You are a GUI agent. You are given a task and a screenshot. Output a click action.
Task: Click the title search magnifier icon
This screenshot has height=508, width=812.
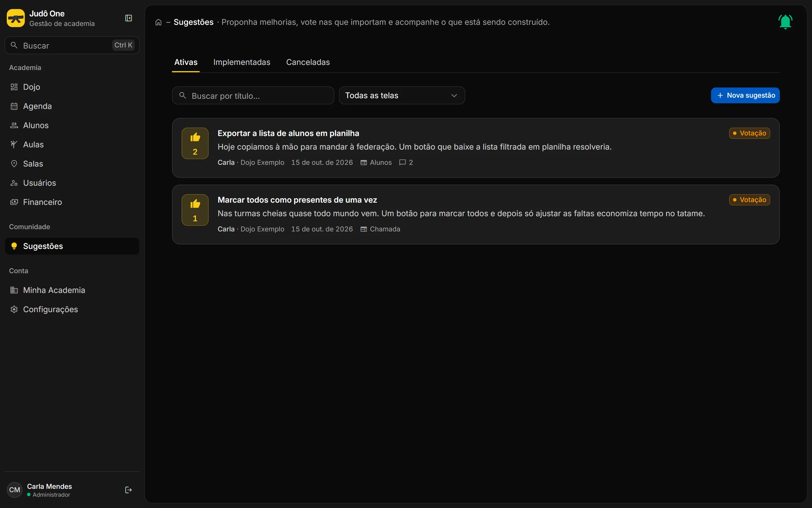[x=182, y=95]
